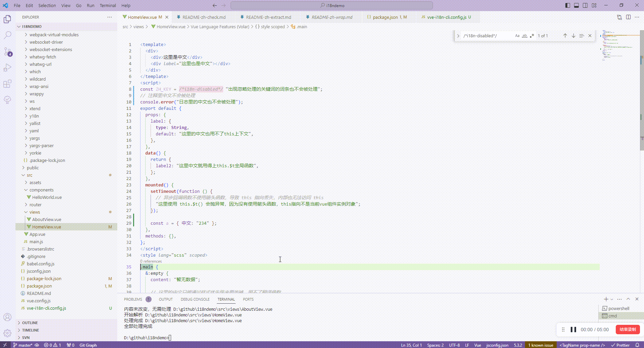Open the Terminal menu

(108, 5)
